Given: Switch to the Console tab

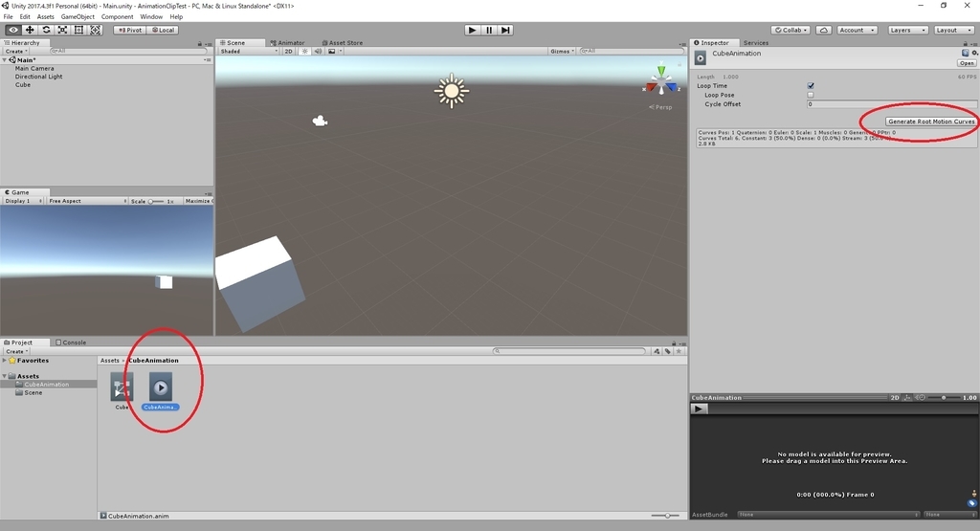Looking at the screenshot, I should point(71,343).
